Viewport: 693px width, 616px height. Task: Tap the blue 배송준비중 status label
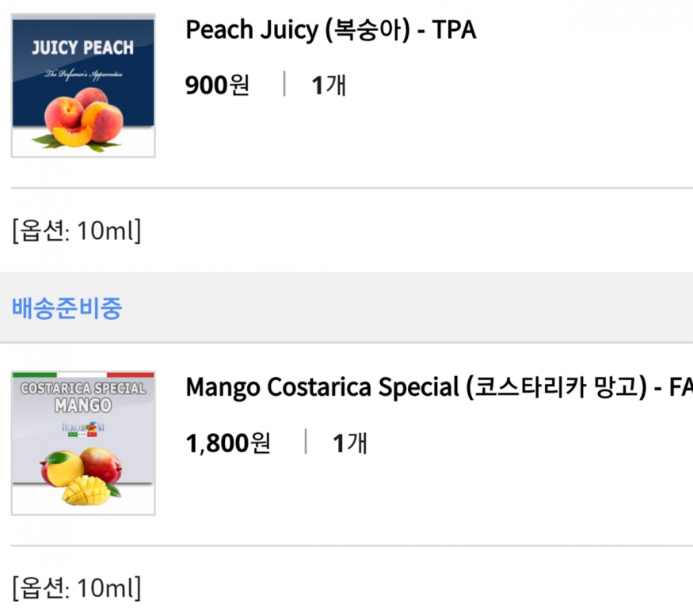67,308
